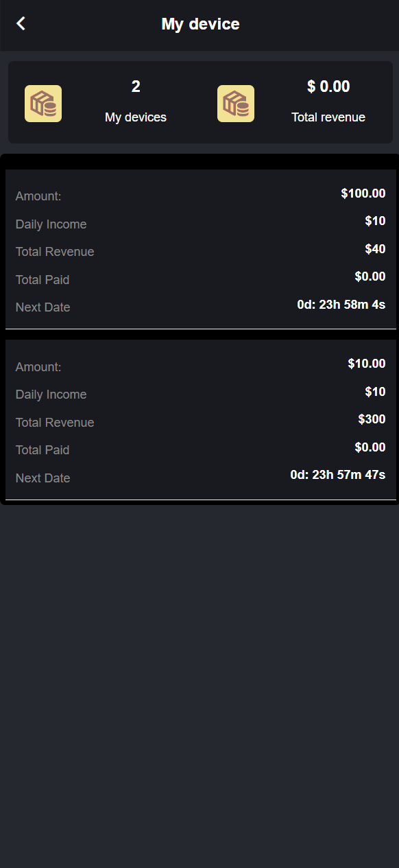Select the $40 total revenue value
The width and height of the screenshot is (399, 868).
click(375, 249)
